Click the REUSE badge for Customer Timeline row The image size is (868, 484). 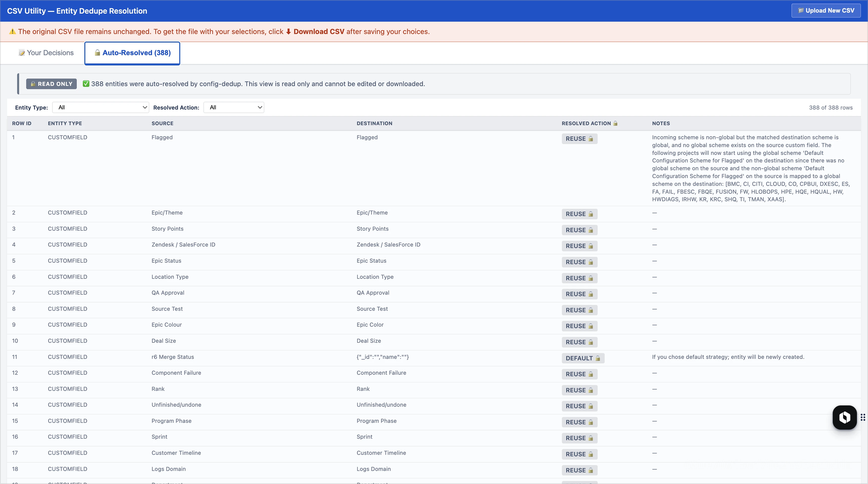579,454
